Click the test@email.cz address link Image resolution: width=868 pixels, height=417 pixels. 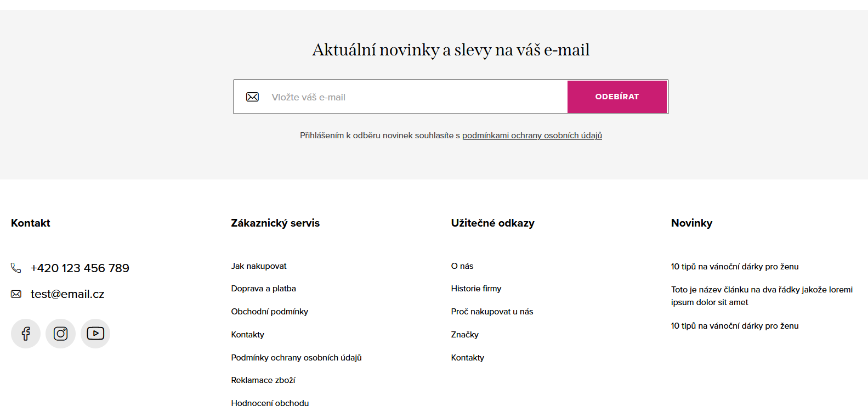(x=67, y=294)
